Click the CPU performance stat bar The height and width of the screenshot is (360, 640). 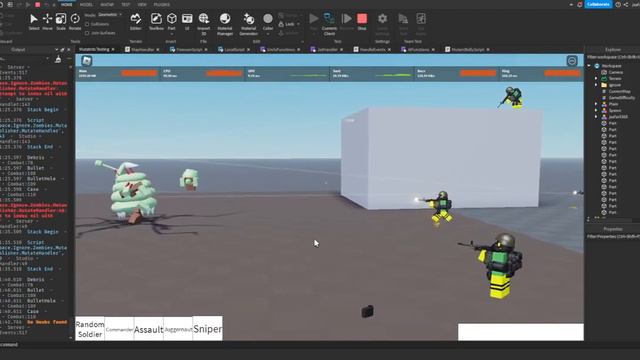[x=202, y=73]
